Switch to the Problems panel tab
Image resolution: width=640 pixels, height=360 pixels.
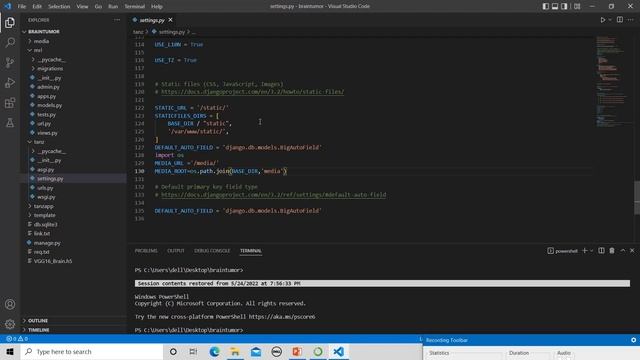pos(146,251)
